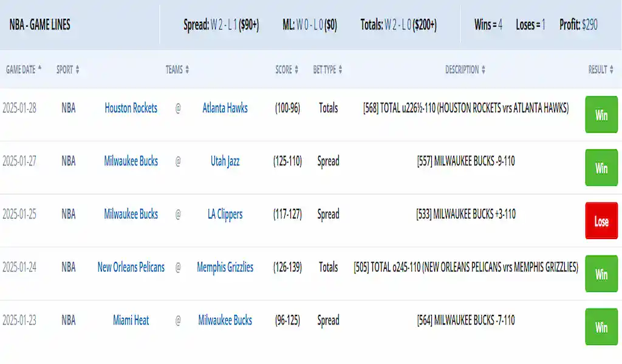The width and height of the screenshot is (622, 364).
Task: Click Totals bet type in Rockets row
Action: pyautogui.click(x=328, y=108)
